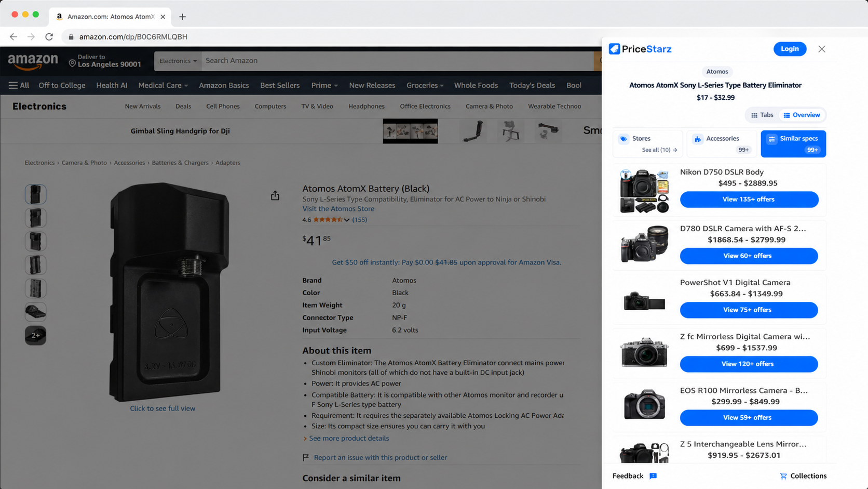Image resolution: width=868 pixels, height=489 pixels.
Task: Click the Amazon logo
Action: click(x=33, y=61)
